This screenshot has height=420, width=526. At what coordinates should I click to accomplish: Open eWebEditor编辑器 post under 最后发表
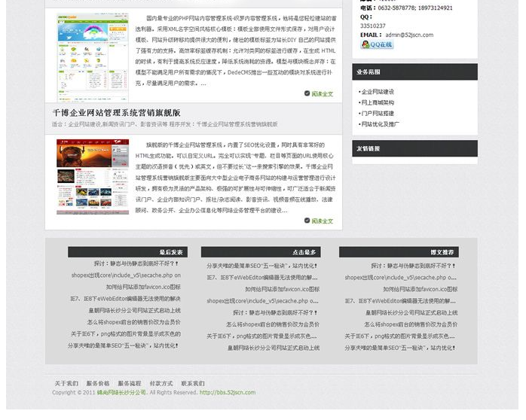(125, 299)
